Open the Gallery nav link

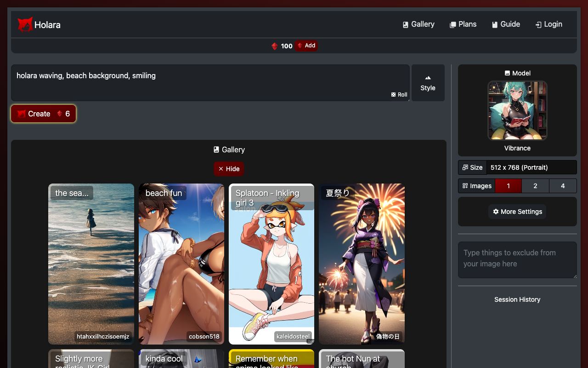point(418,24)
